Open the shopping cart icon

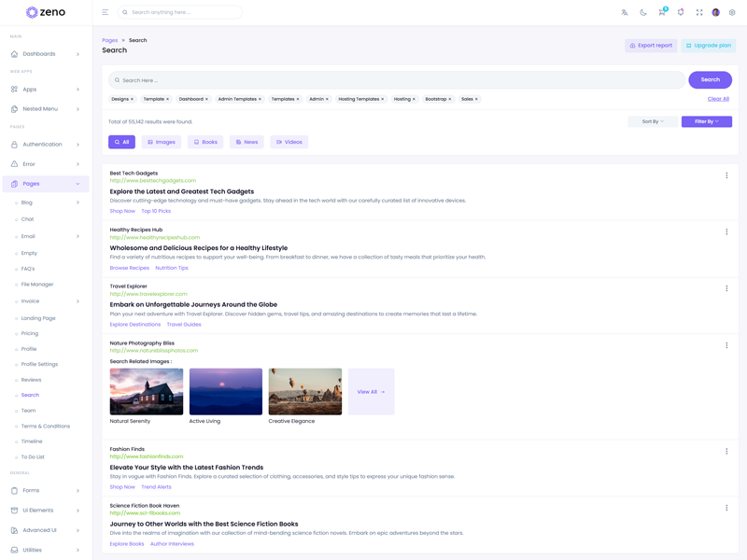[x=662, y=12]
